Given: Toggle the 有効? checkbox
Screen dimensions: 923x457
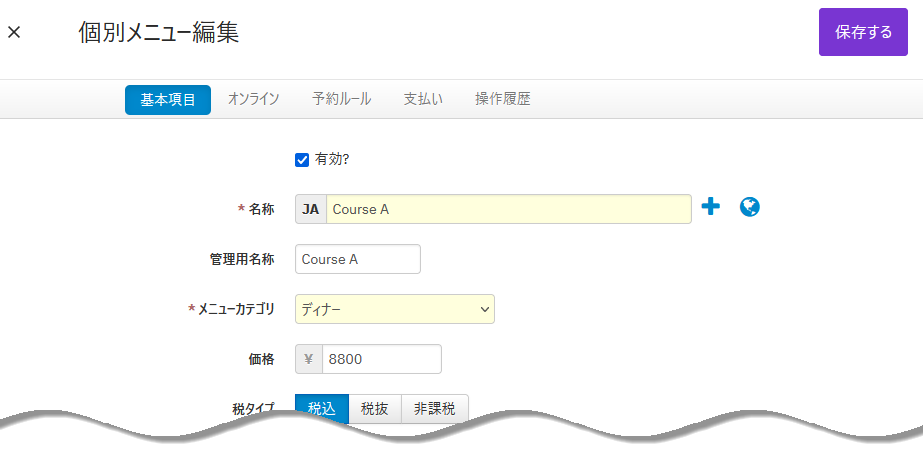Looking at the screenshot, I should pos(302,160).
